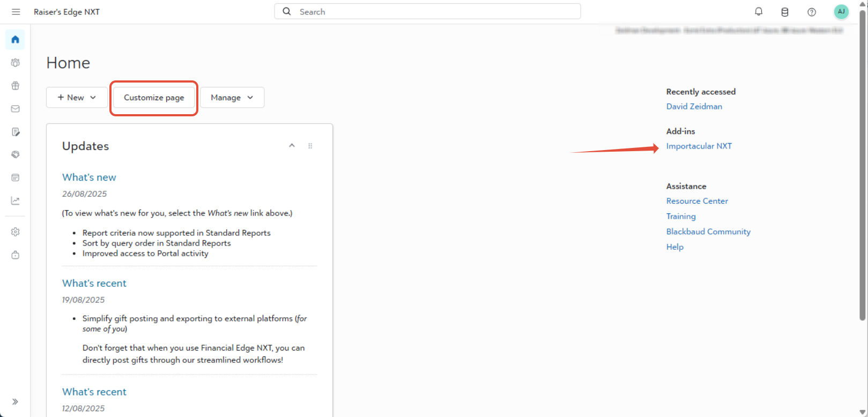Go to Home via sidebar icon
The width and height of the screenshot is (868, 417).
point(15,40)
